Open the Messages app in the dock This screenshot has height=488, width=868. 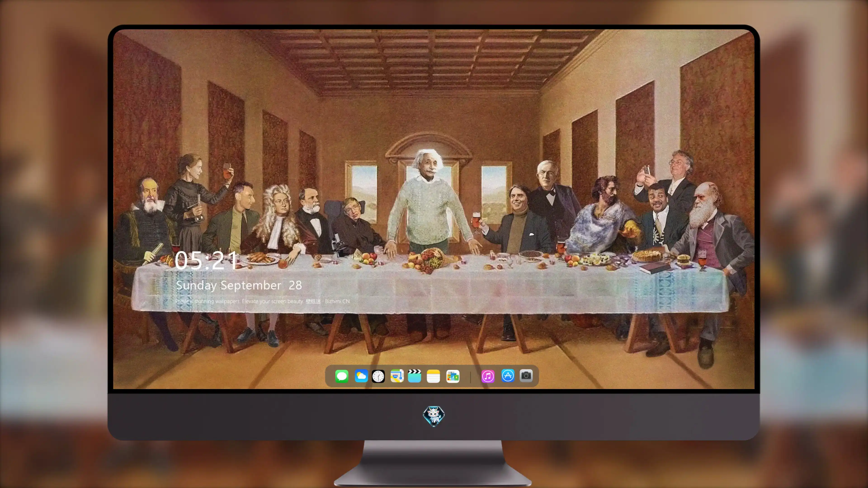click(342, 376)
